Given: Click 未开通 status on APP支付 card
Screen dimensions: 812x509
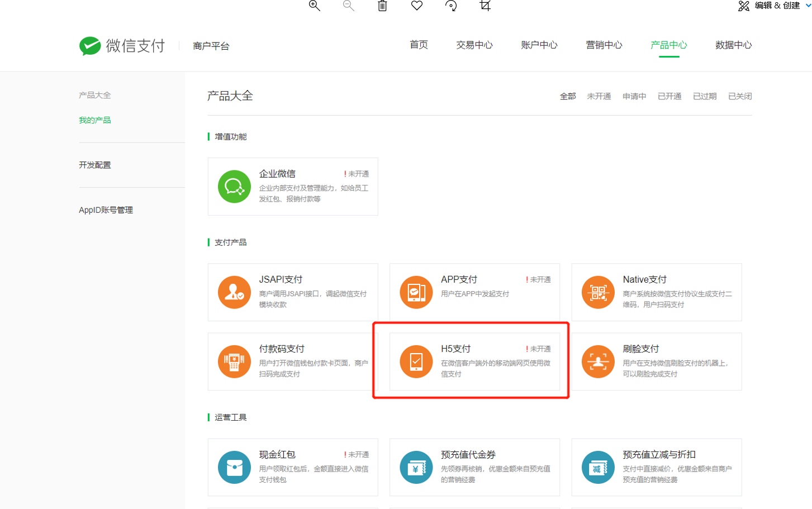Looking at the screenshot, I should (538, 279).
